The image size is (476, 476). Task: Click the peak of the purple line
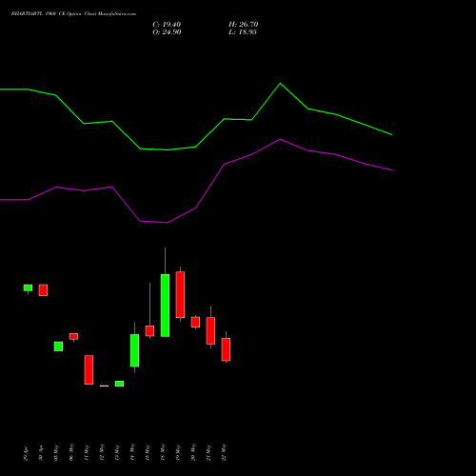tap(280, 139)
